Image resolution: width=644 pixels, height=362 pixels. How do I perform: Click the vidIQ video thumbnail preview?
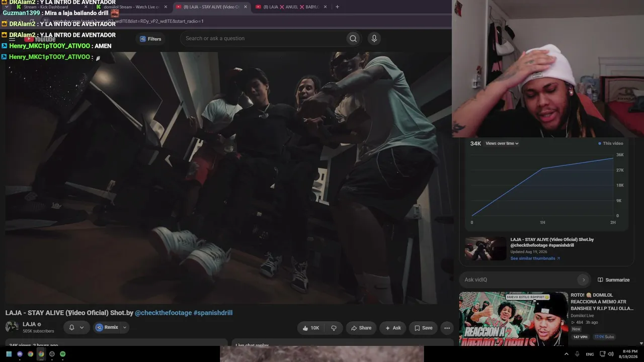pyautogui.click(x=486, y=248)
